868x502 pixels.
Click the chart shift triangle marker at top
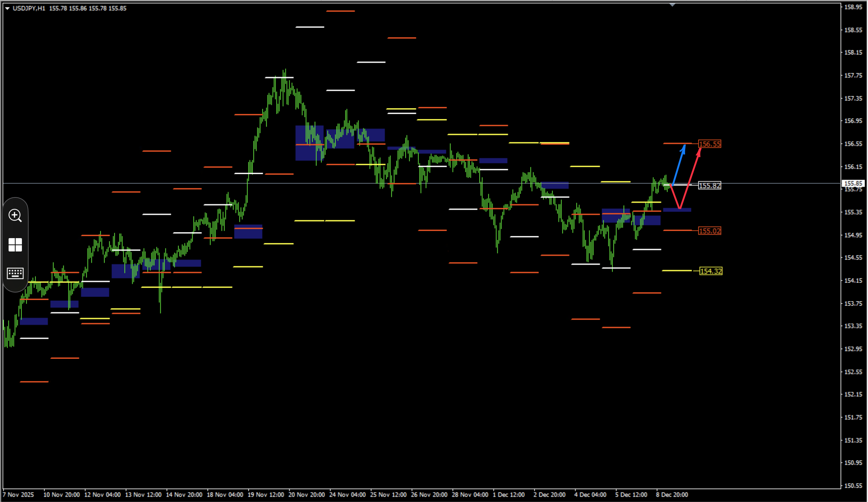pos(672,5)
